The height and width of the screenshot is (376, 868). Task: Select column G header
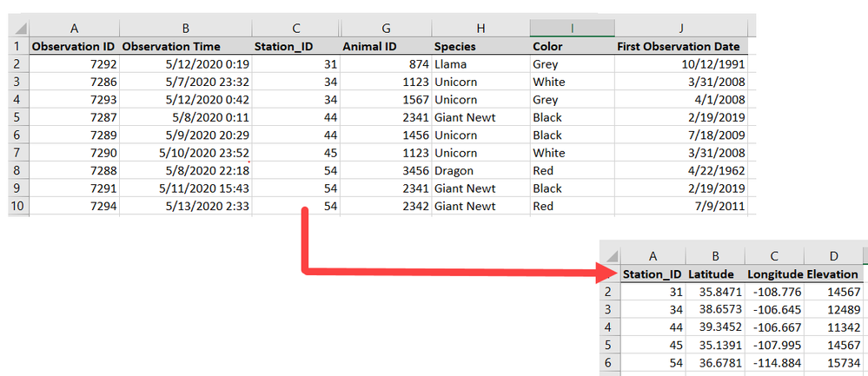pos(387,29)
